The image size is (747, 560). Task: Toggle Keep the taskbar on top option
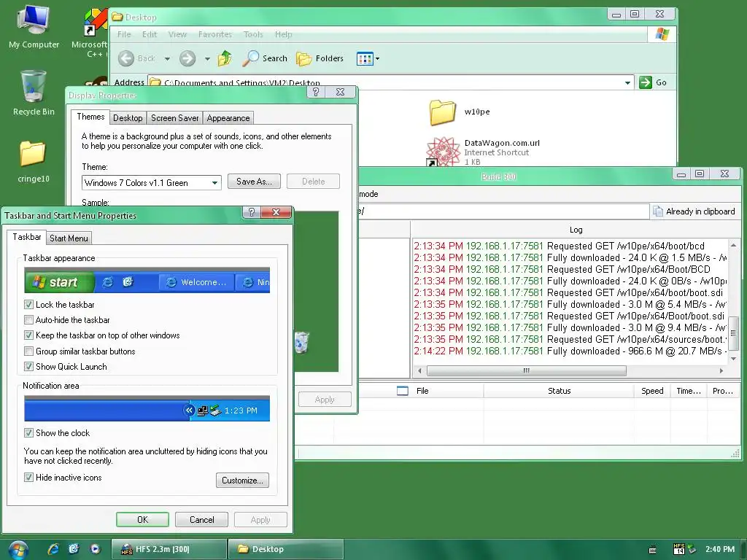click(x=28, y=335)
